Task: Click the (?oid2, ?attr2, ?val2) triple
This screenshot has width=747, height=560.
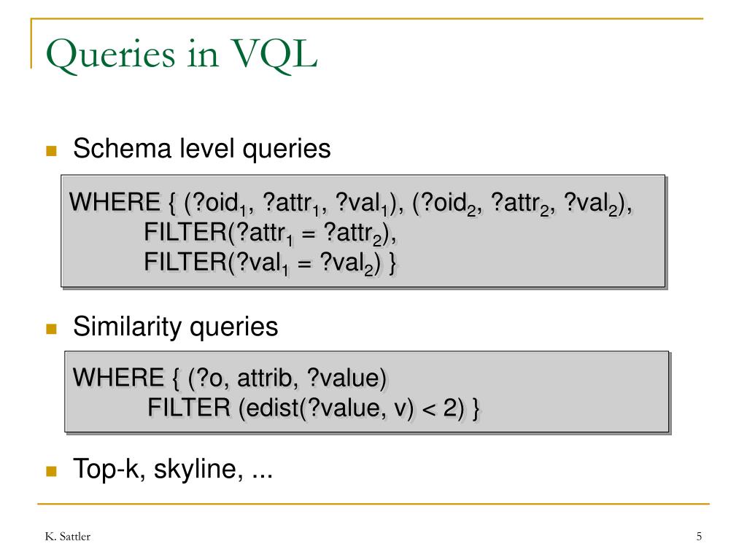Action: point(521,203)
